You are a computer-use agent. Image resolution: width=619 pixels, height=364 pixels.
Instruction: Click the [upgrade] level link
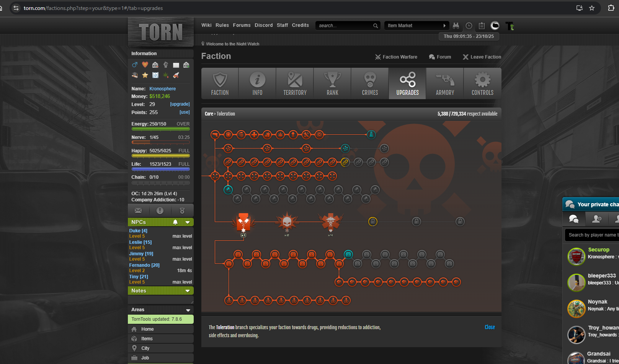click(180, 104)
